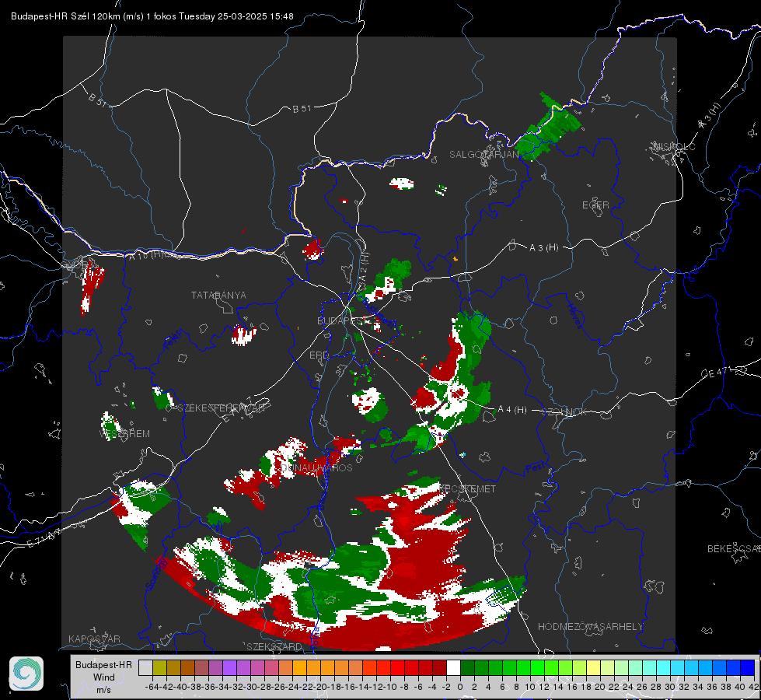Click the Somogy county label

(156, 574)
